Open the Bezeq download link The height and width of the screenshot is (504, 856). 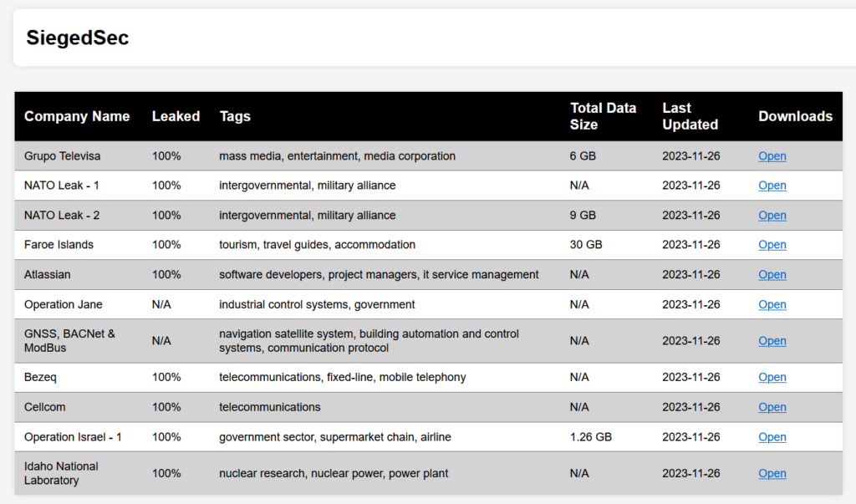(772, 378)
